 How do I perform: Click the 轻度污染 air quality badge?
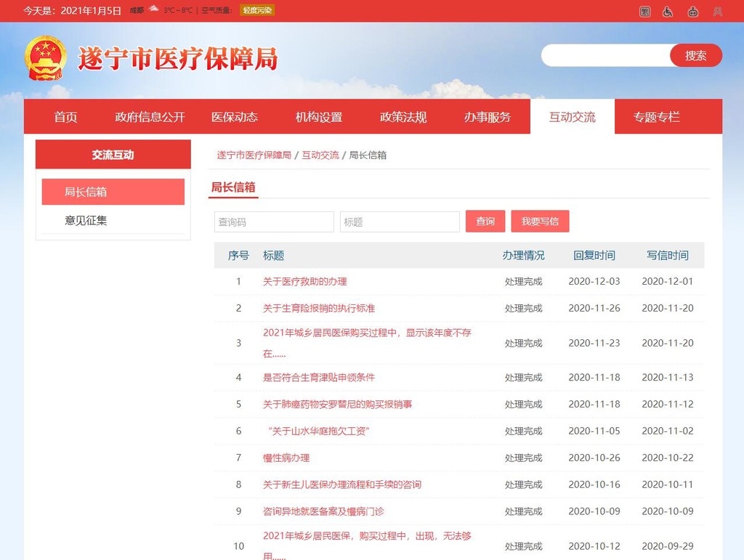click(257, 10)
